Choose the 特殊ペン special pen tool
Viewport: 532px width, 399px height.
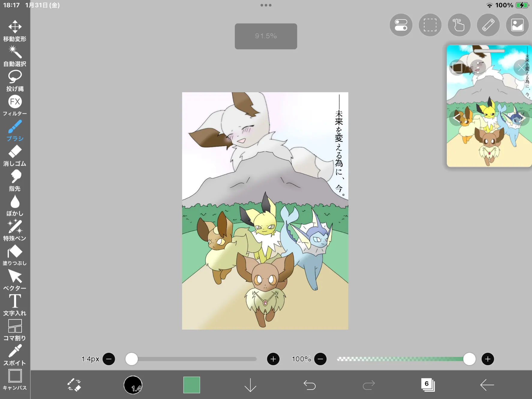(15, 231)
